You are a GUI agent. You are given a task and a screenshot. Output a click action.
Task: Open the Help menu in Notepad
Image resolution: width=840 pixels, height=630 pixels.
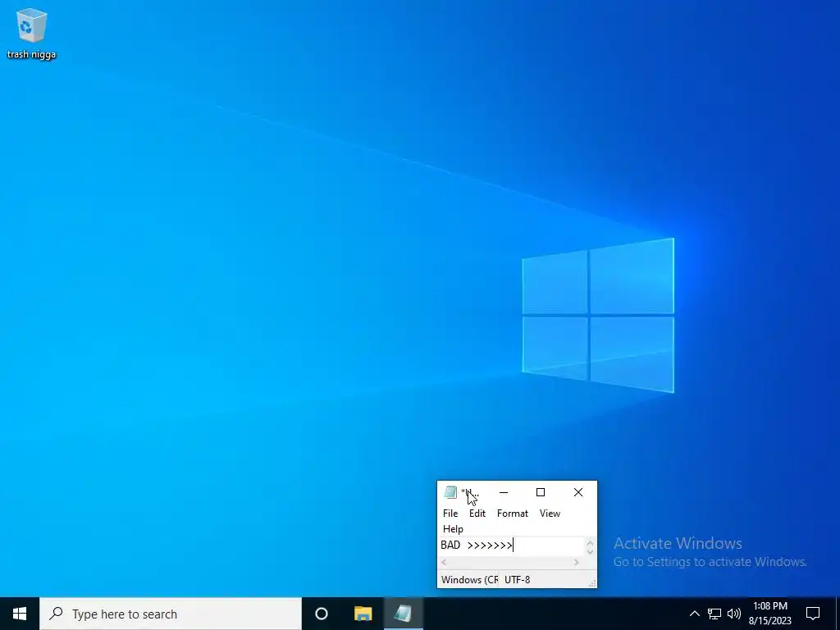point(453,529)
